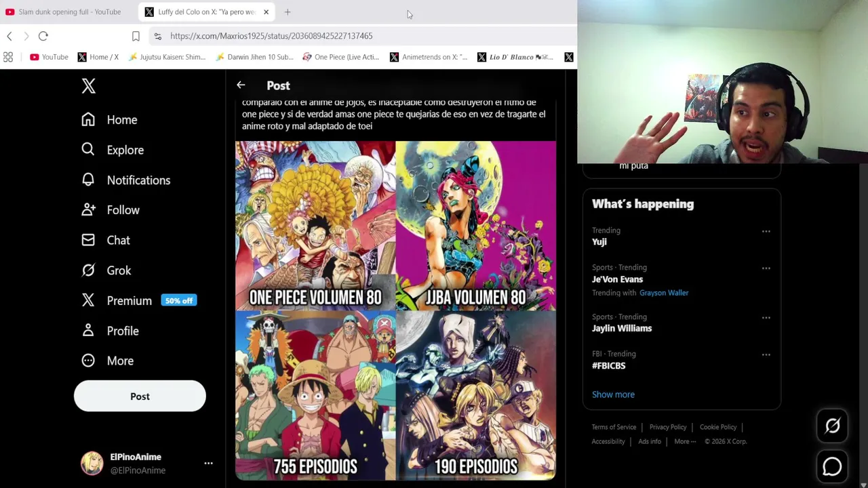Image resolution: width=868 pixels, height=488 pixels.
Task: Click the ElPinoAnime profile avatar
Action: point(92,463)
